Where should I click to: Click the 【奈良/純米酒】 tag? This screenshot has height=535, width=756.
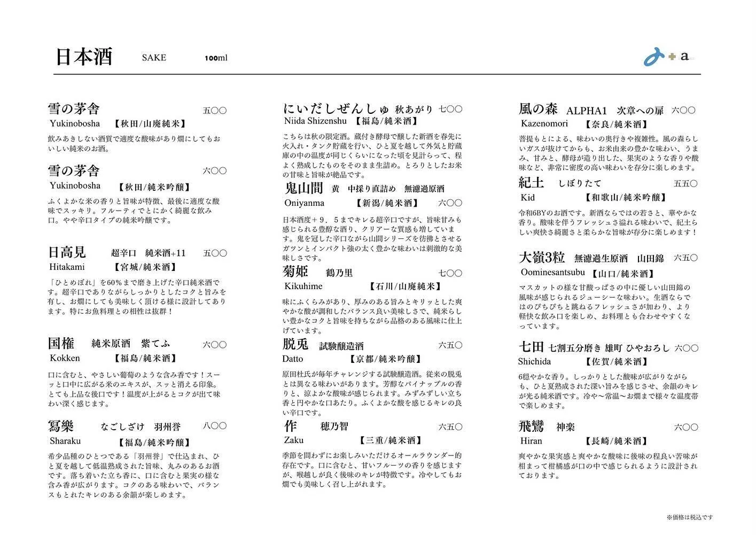tap(618, 124)
